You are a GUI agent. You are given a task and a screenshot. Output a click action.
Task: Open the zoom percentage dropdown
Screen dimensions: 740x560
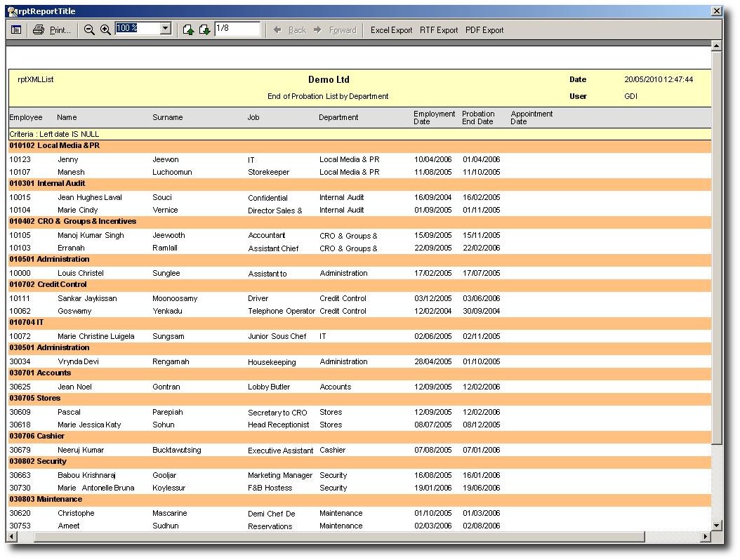[166, 29]
